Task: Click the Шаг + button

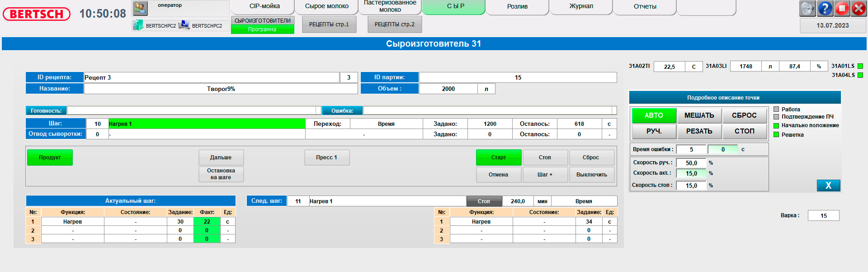Action: click(545, 175)
